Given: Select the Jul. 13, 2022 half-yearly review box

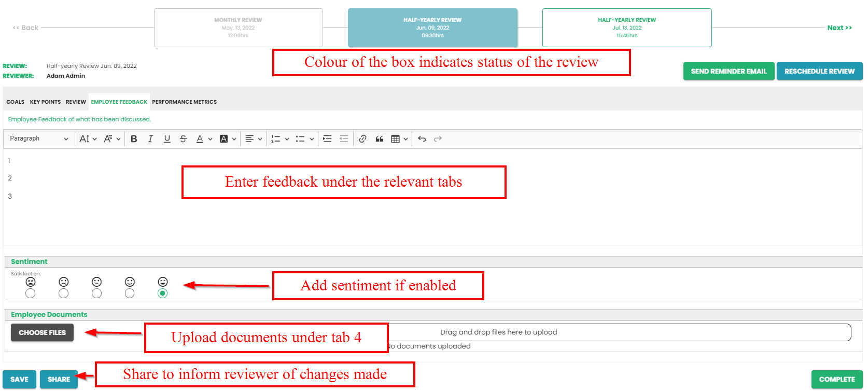Looking at the screenshot, I should coord(626,28).
